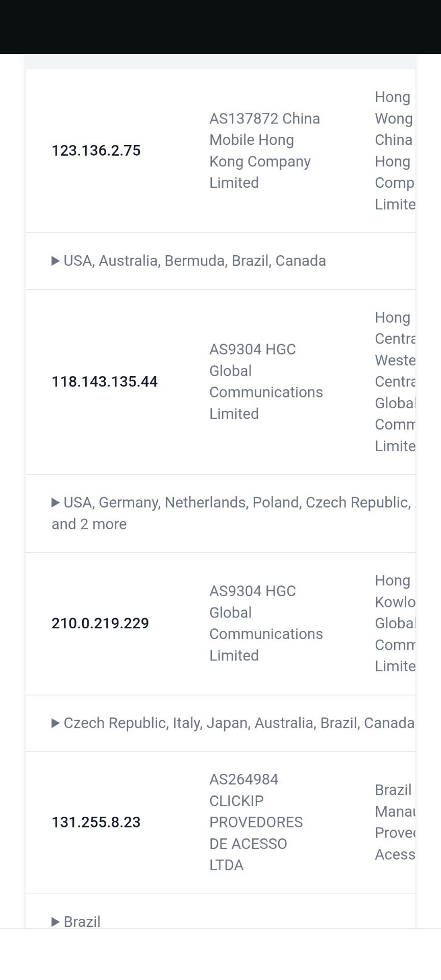Viewport: 441px width, 980px height.
Task: Tap the blank white bar at bottom
Action: (220, 953)
